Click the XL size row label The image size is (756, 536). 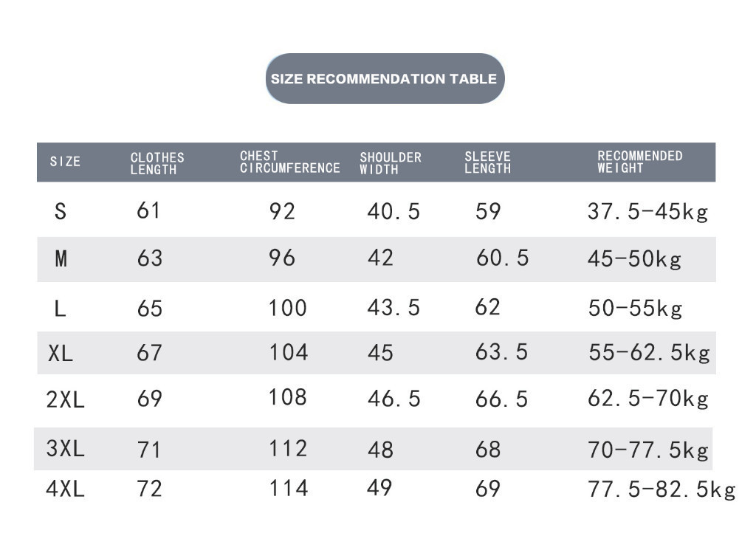click(x=61, y=354)
